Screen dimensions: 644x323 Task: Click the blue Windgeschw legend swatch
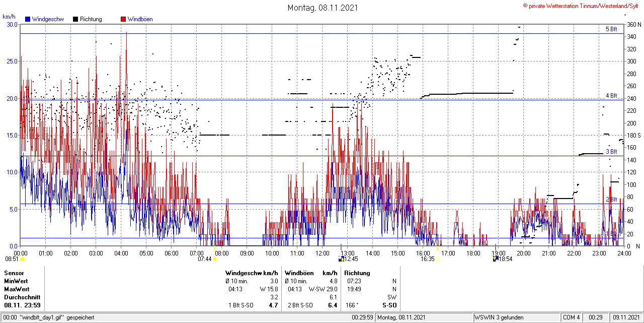coord(28,19)
